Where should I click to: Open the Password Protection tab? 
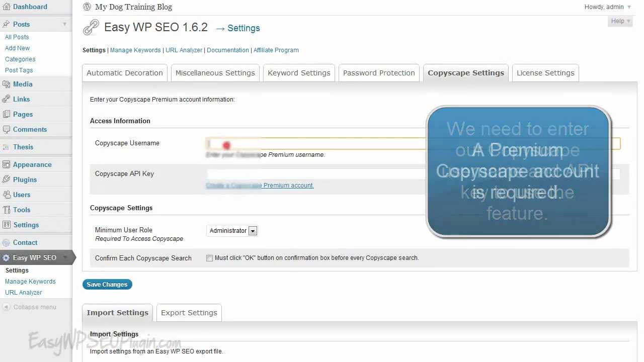[x=379, y=73]
